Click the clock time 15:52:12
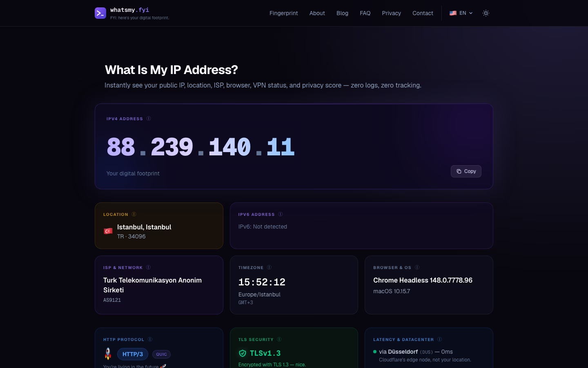588x368 pixels. pyautogui.click(x=262, y=282)
